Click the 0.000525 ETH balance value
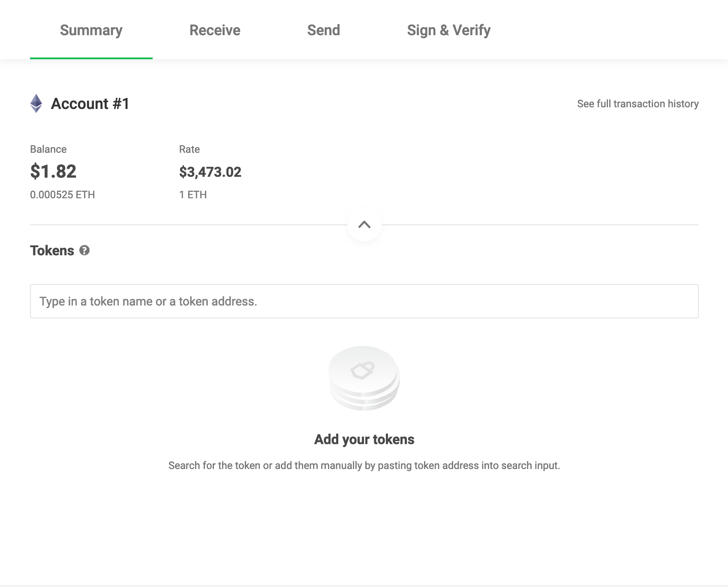This screenshot has width=728, height=587. pos(62,195)
